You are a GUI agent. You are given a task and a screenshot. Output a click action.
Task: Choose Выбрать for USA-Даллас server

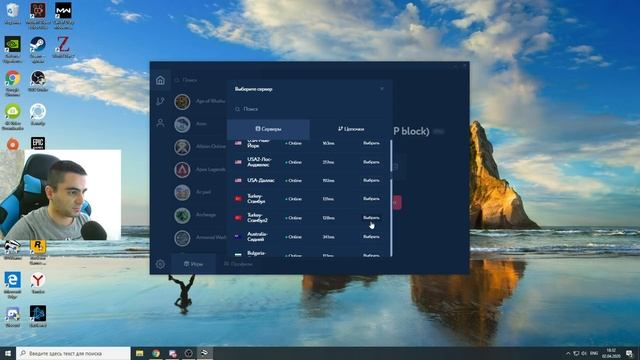point(371,180)
